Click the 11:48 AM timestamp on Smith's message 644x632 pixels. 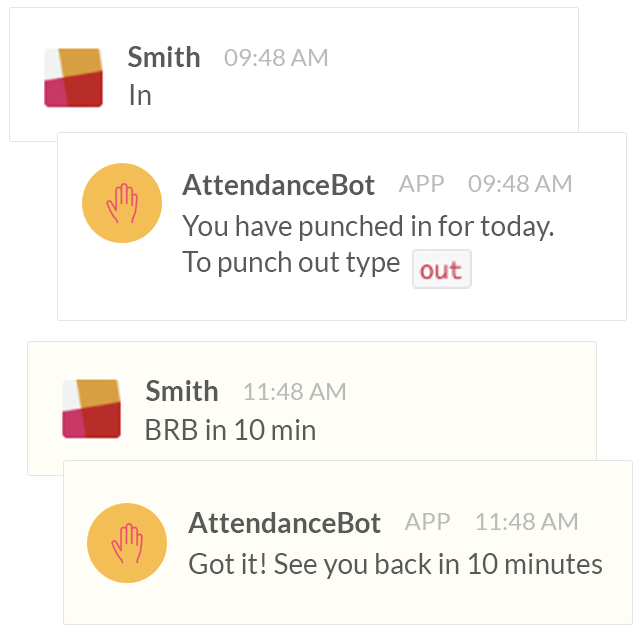295,391
